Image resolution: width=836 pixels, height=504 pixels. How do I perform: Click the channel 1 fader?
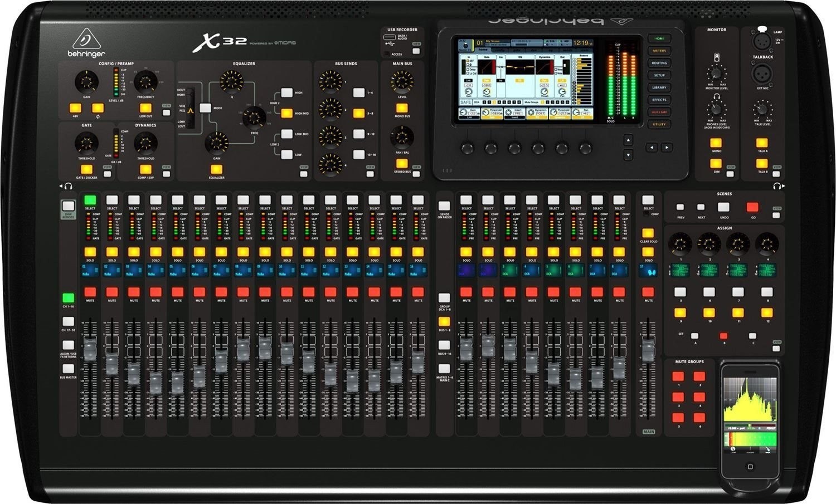click(x=89, y=348)
